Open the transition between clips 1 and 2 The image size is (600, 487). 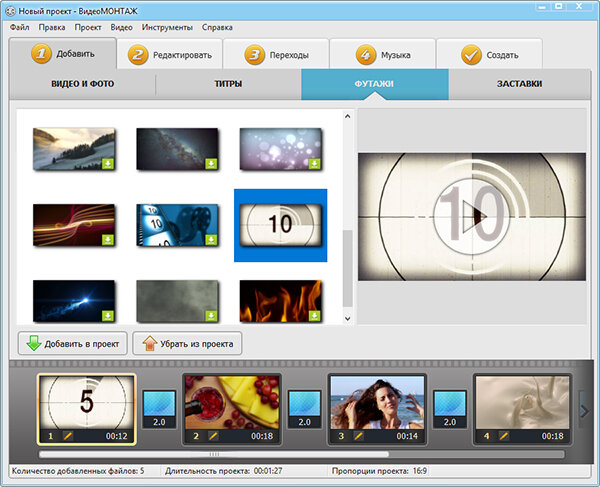click(x=159, y=409)
